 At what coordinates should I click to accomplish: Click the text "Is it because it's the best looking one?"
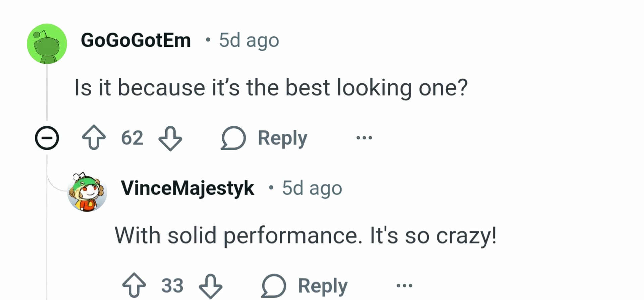tap(271, 88)
